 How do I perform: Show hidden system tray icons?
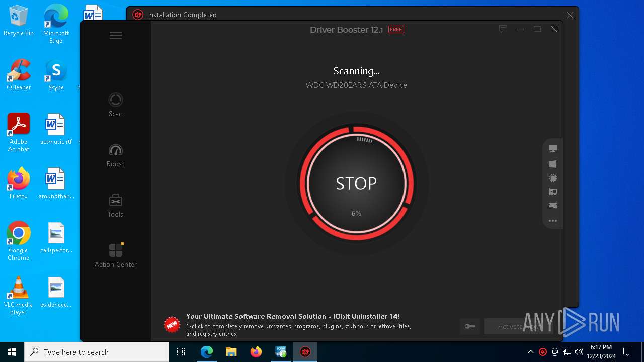(530, 352)
